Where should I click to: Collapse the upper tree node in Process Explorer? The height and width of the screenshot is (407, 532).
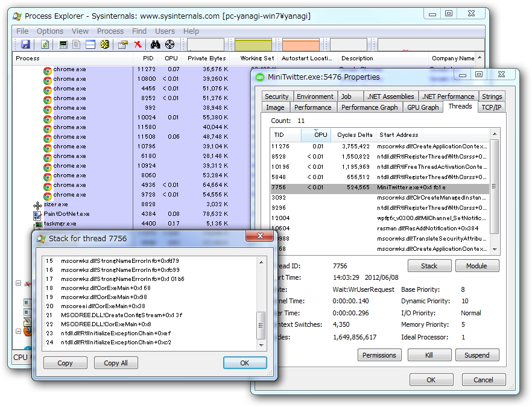pos(19,283)
